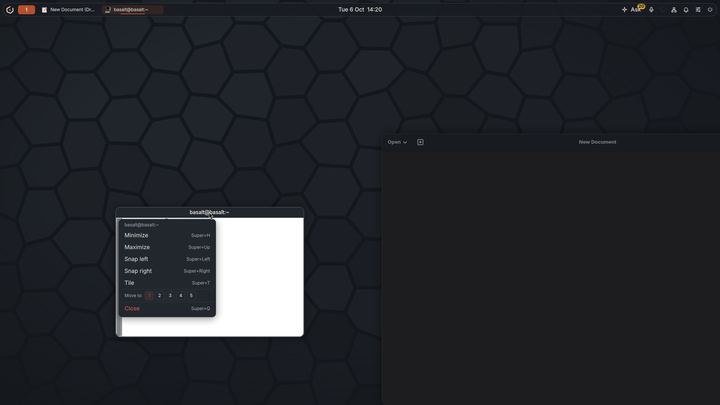
Task: Click the white terminal content area
Action: pos(259,277)
